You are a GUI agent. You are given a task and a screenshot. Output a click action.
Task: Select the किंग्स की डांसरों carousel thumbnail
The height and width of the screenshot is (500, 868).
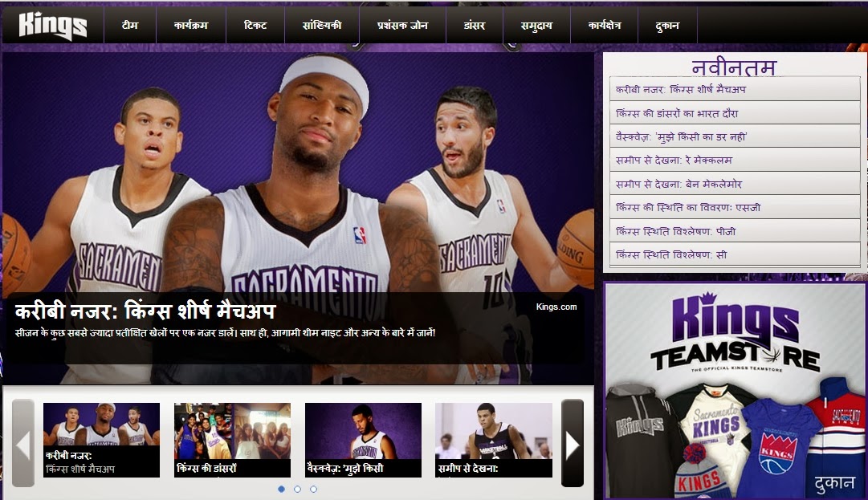233,440
